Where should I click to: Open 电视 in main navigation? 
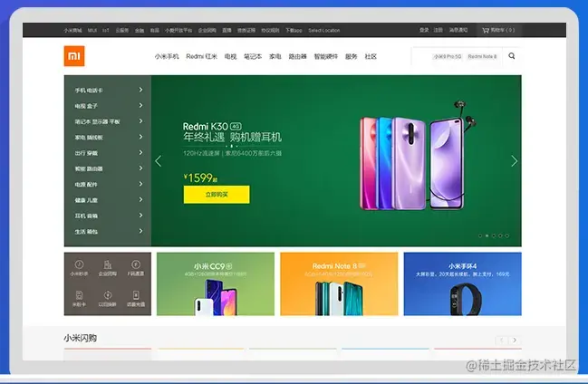(230, 56)
